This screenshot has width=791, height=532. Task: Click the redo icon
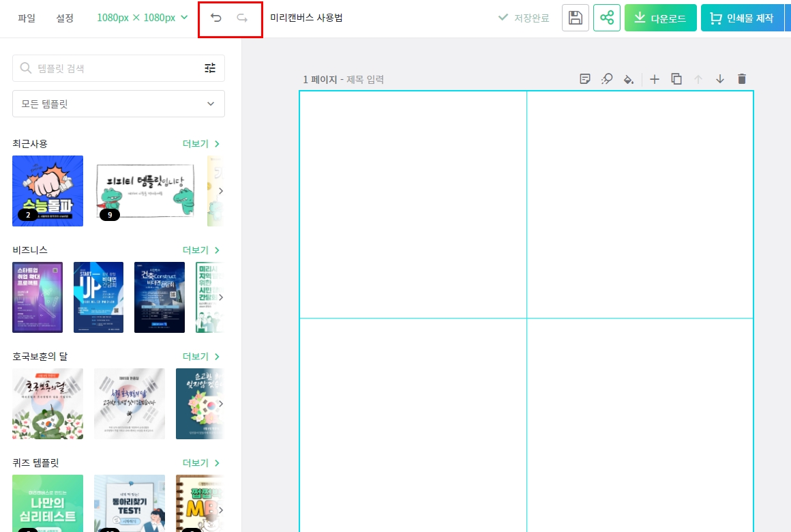point(241,18)
